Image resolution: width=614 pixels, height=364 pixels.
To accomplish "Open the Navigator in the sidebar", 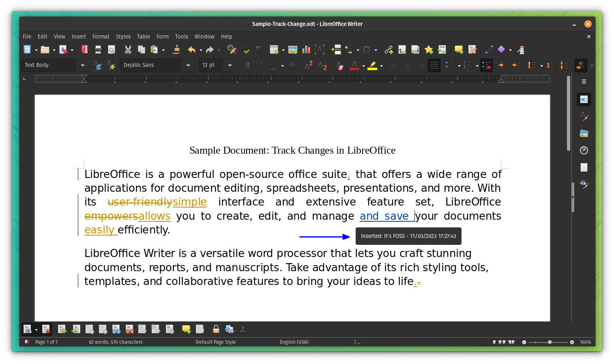I will [x=584, y=150].
